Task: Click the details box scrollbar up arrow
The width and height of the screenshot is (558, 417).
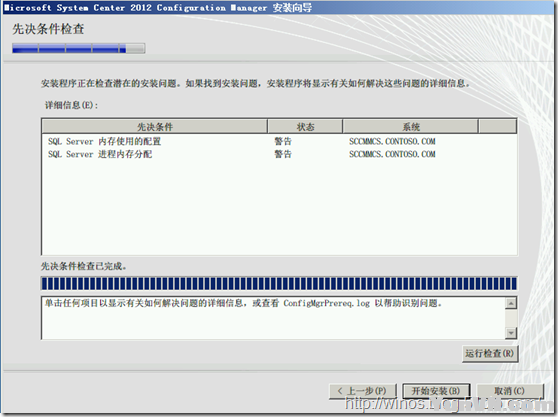Action: point(511,303)
